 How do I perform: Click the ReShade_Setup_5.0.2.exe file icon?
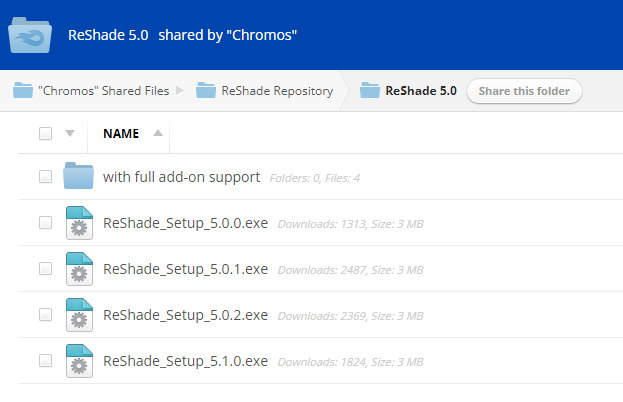(x=78, y=315)
